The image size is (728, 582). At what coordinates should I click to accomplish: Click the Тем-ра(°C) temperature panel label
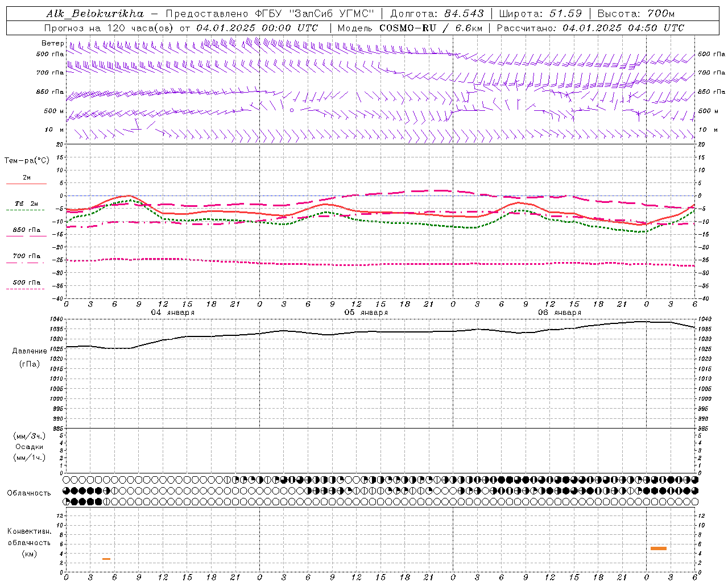pyautogui.click(x=27, y=161)
